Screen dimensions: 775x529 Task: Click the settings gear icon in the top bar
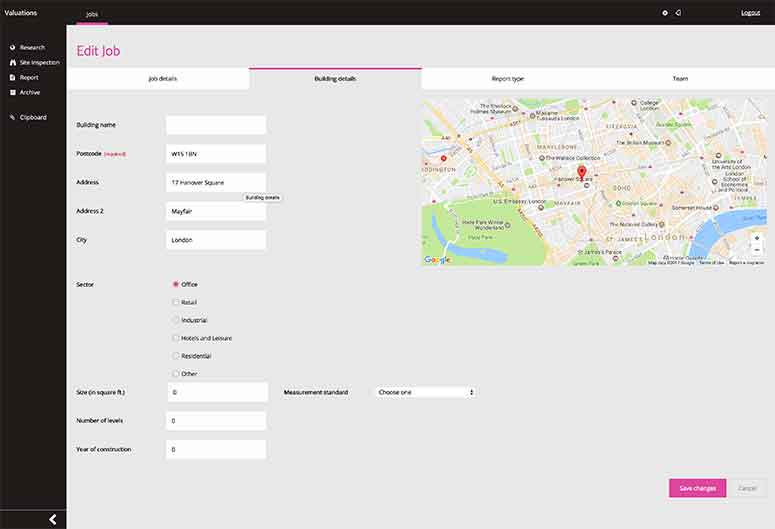[x=665, y=13]
